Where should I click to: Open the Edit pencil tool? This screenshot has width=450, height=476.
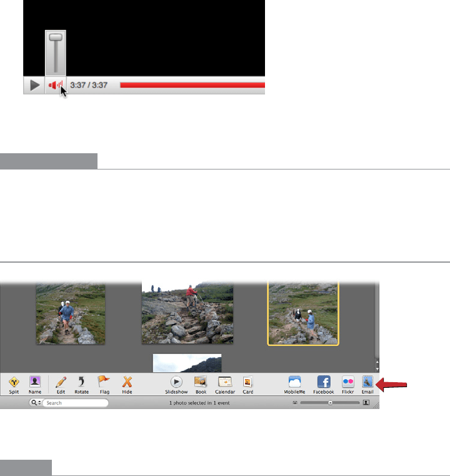click(x=61, y=385)
